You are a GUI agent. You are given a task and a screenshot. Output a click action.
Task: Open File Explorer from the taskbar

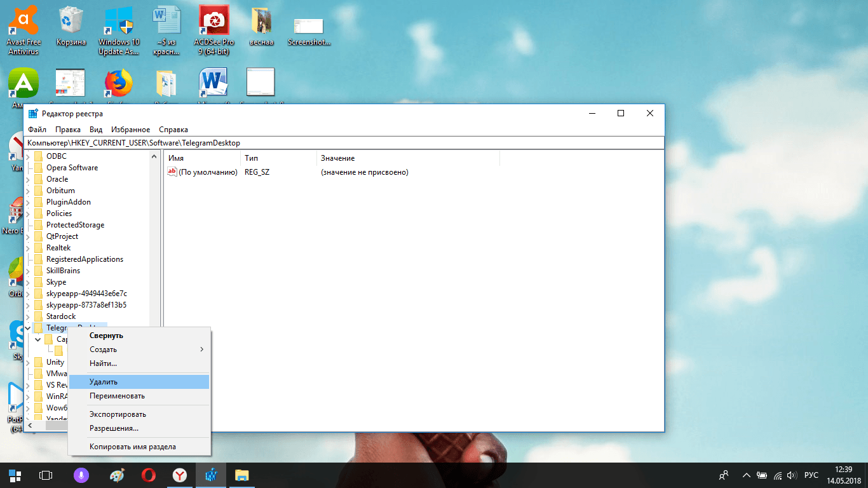242,475
